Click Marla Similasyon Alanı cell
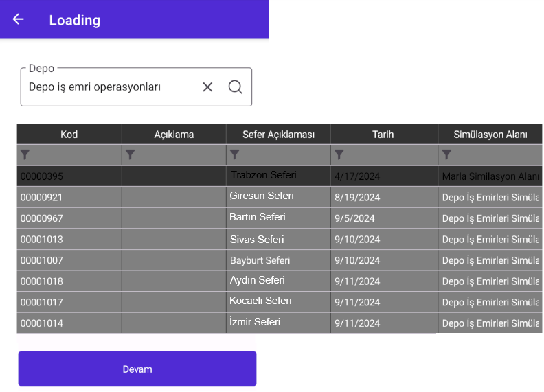Viewport: 544px width, 392px height. (490, 176)
